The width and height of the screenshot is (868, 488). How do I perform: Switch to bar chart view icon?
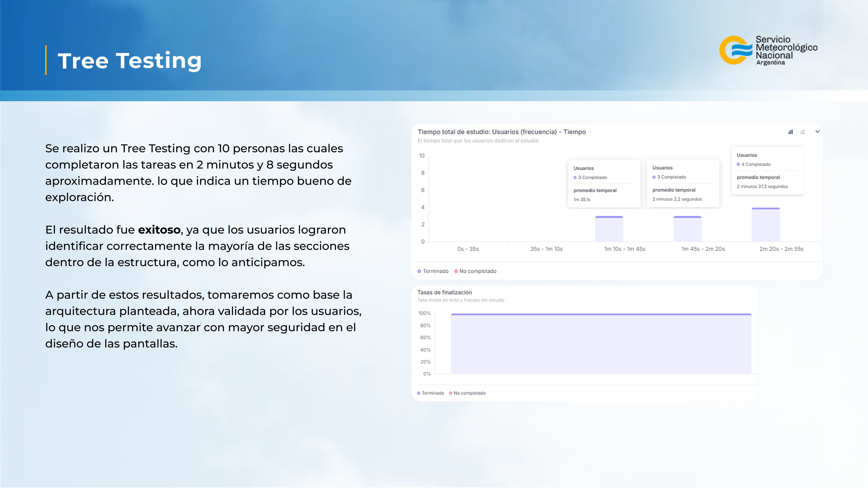pos(790,132)
